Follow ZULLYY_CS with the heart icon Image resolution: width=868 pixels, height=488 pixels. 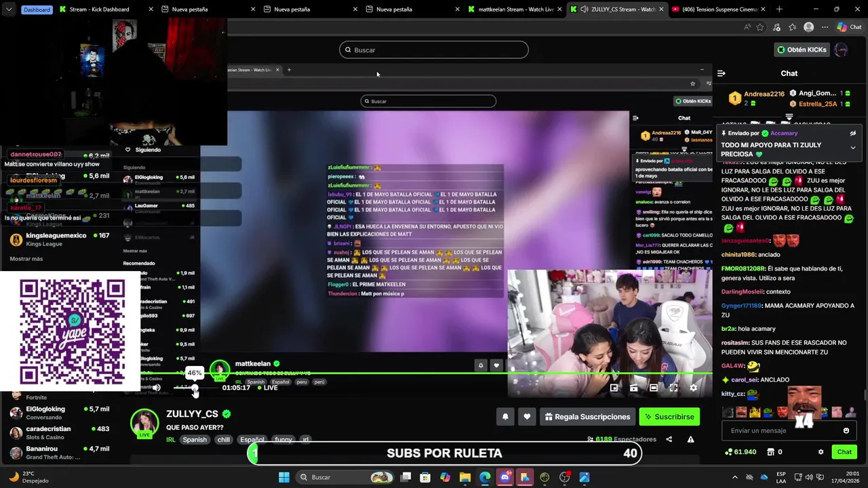pyautogui.click(x=527, y=417)
